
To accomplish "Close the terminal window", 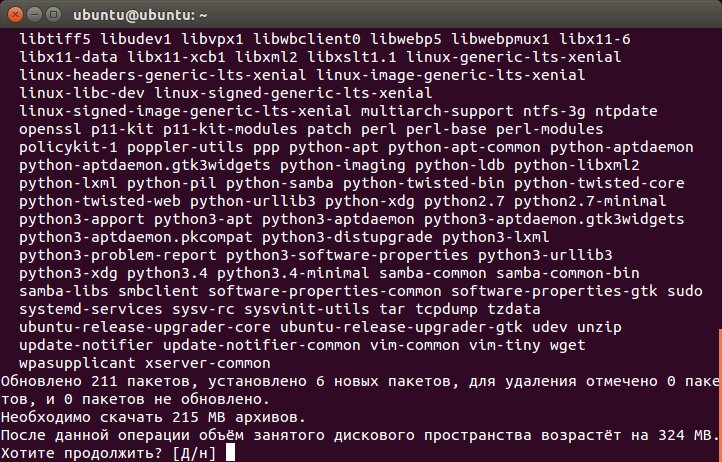I will (x=15, y=15).
